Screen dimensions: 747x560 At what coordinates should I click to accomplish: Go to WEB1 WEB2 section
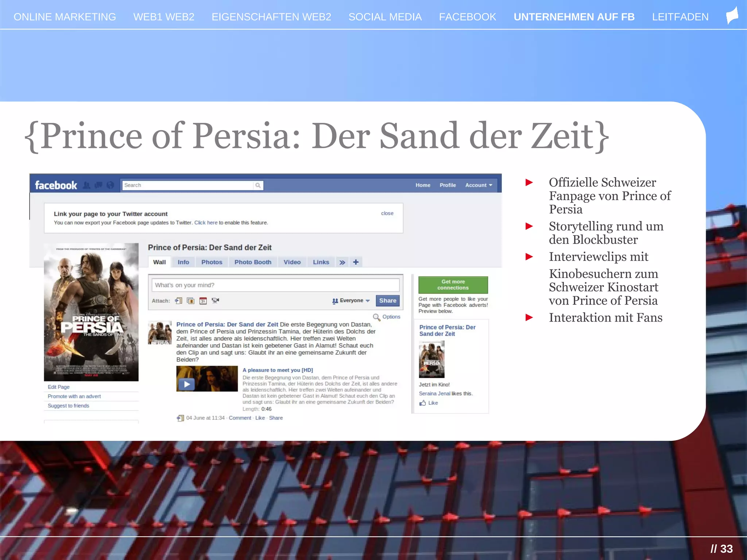164,17
